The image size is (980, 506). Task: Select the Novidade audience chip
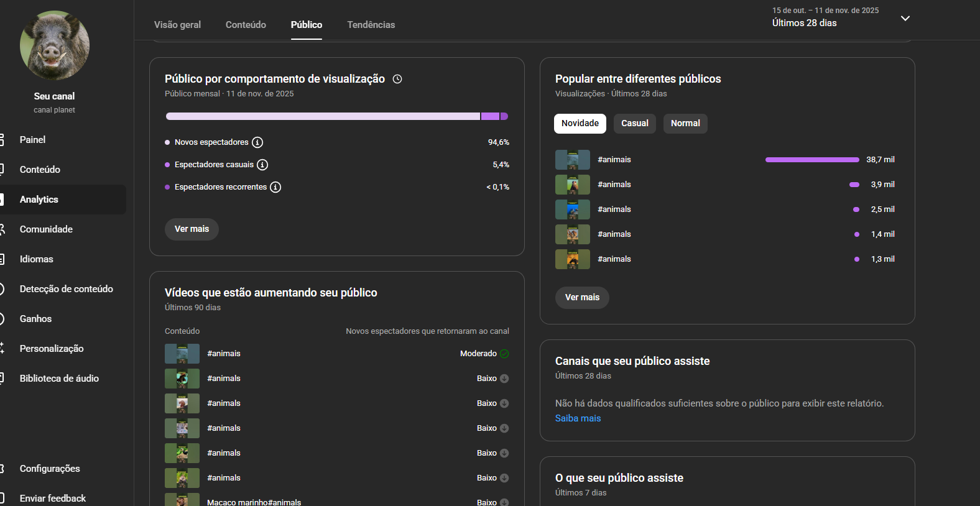click(580, 123)
